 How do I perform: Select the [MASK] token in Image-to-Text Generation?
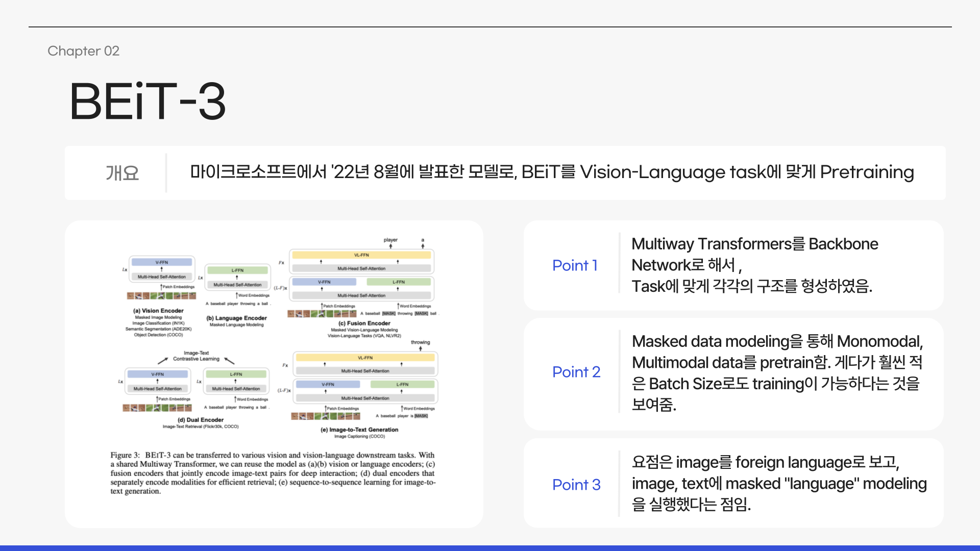[x=420, y=416]
